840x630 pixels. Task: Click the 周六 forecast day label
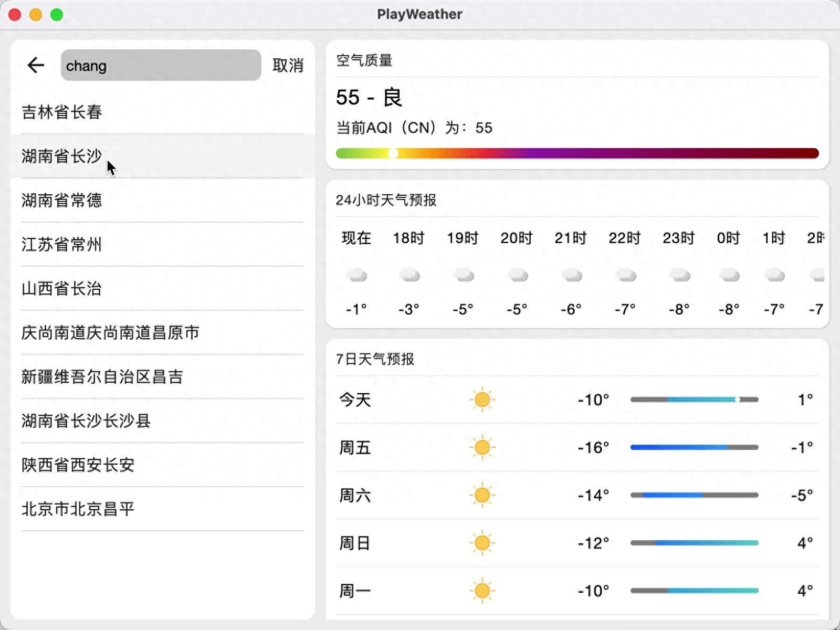(355, 495)
